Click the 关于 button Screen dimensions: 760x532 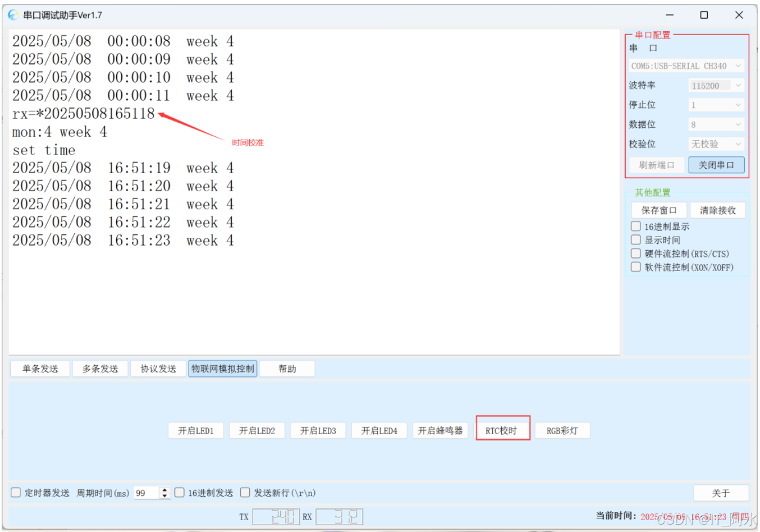click(721, 493)
